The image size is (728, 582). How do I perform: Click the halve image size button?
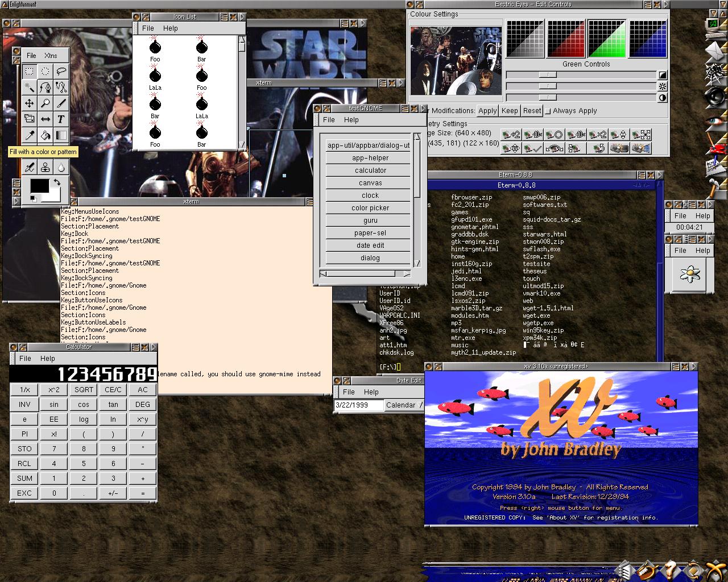coord(511,135)
